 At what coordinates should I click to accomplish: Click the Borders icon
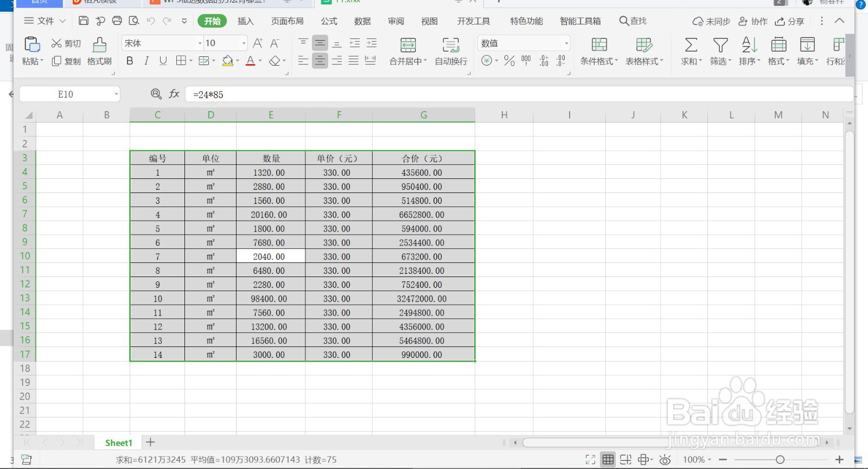[x=181, y=61]
